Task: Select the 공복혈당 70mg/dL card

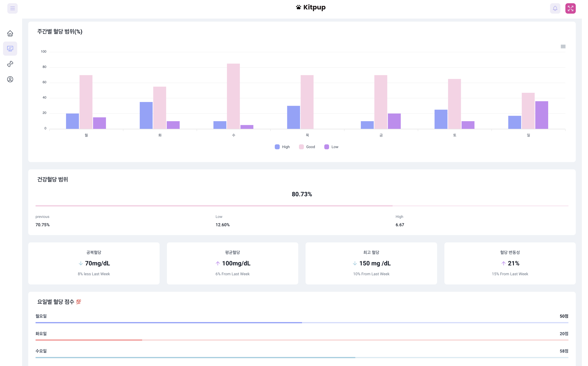Action: click(94, 263)
